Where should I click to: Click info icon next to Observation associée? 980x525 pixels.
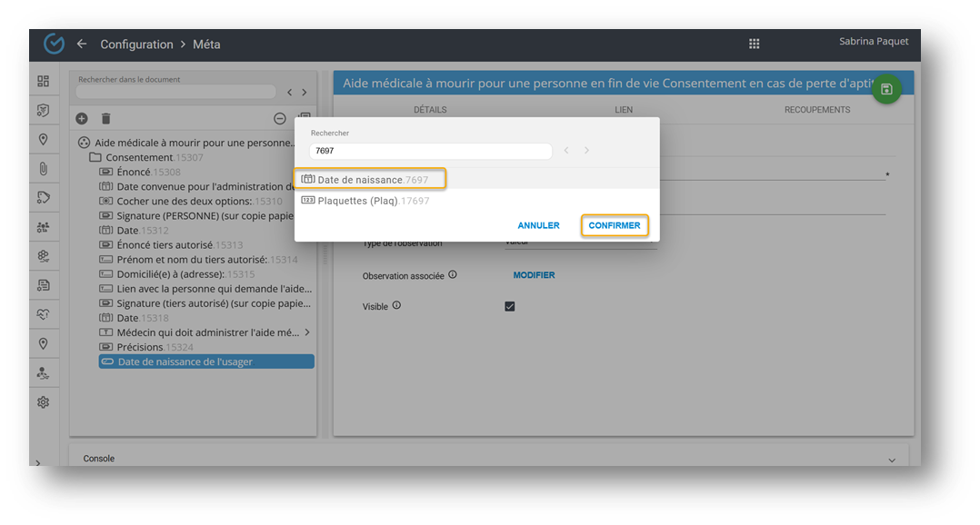tap(453, 274)
